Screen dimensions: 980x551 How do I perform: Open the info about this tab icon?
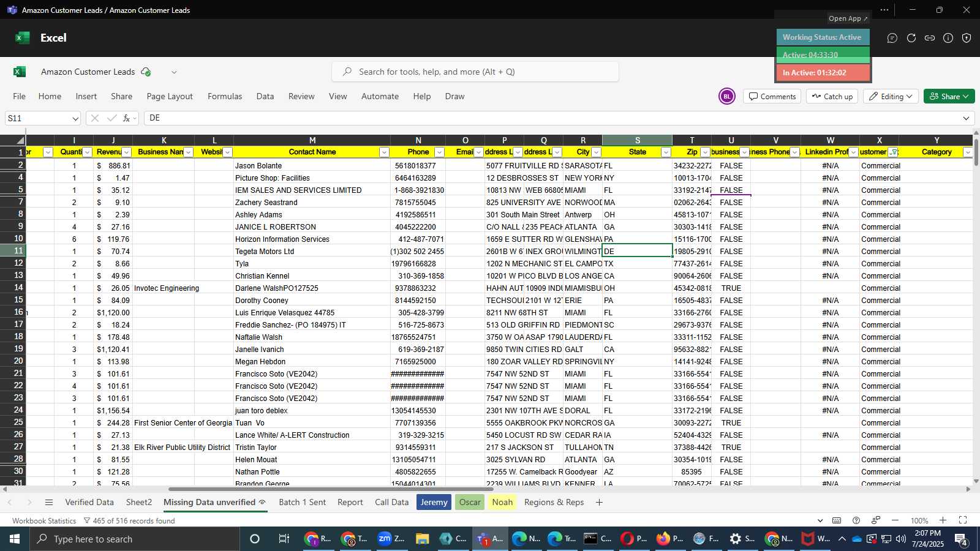coord(948,38)
